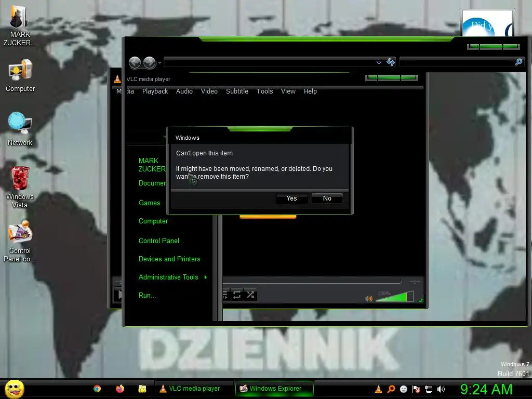Click the Explorer search magnifier icon
This screenshot has height=399, width=532.
[518, 62]
